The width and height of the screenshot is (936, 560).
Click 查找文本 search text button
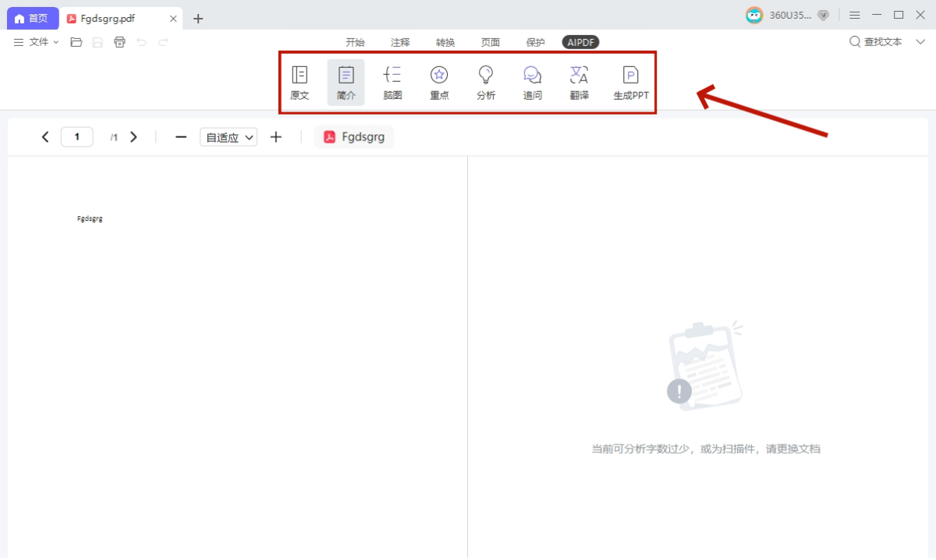click(x=876, y=42)
